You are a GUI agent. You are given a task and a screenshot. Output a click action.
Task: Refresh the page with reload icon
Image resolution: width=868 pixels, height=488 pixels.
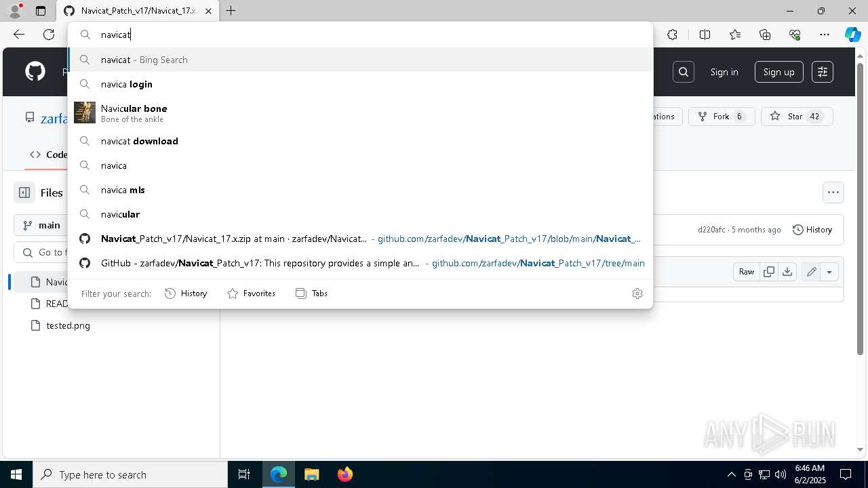click(49, 35)
